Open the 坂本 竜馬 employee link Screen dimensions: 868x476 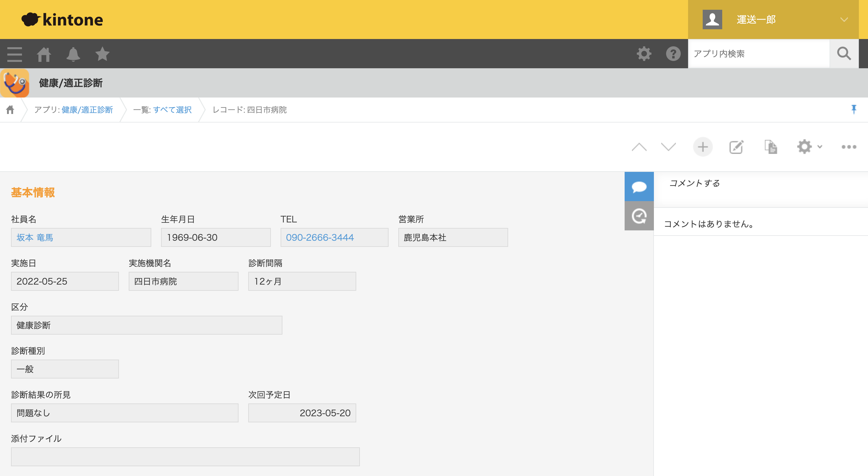tap(35, 238)
